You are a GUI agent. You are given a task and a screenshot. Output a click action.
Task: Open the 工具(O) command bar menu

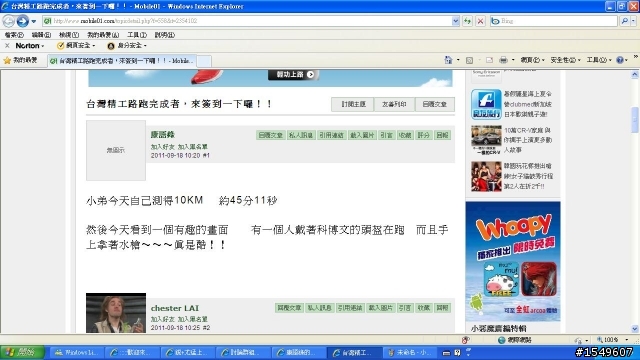[599, 60]
